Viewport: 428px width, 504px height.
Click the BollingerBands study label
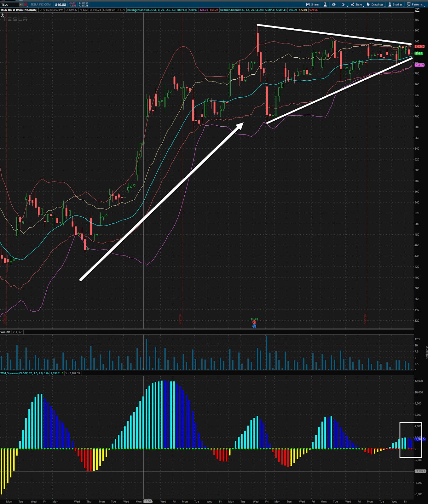[158, 10]
